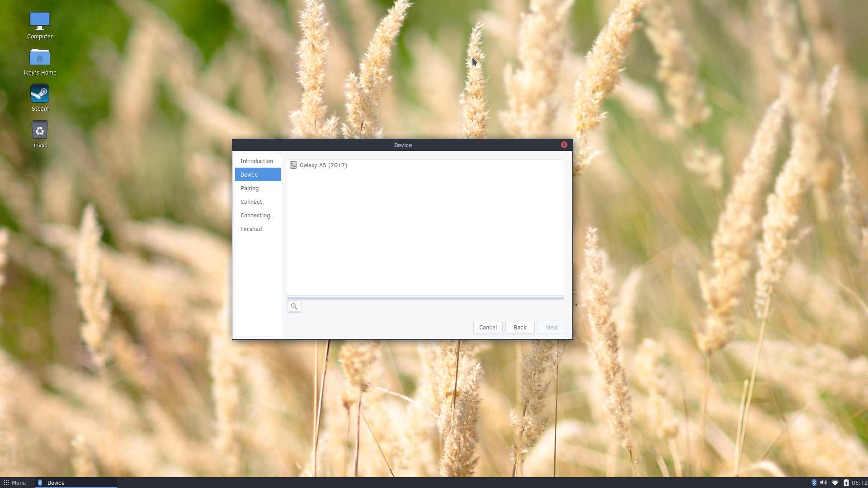Select the Pairing step in sidebar

258,188
